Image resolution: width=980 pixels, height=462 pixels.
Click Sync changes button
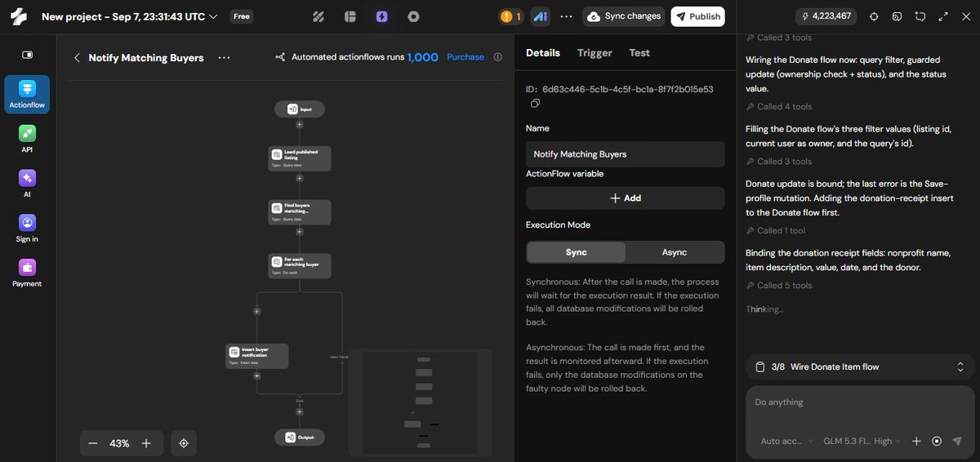[x=623, y=16]
